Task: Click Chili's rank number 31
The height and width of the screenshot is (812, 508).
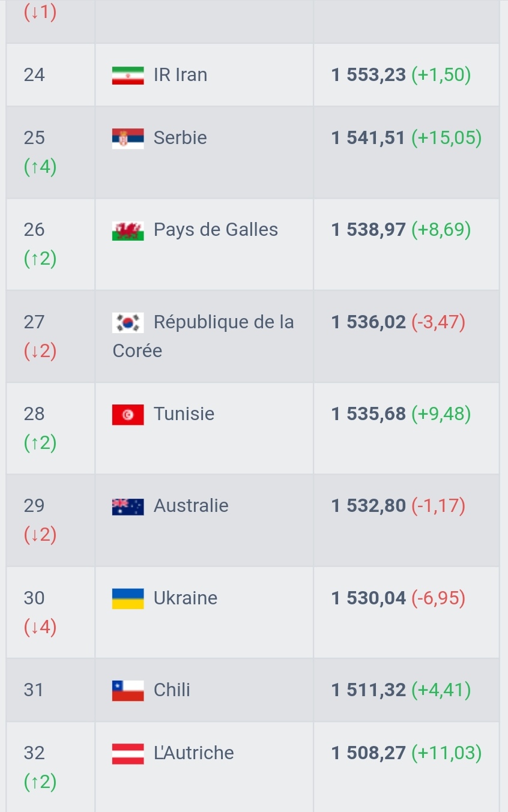Action: tap(34, 690)
